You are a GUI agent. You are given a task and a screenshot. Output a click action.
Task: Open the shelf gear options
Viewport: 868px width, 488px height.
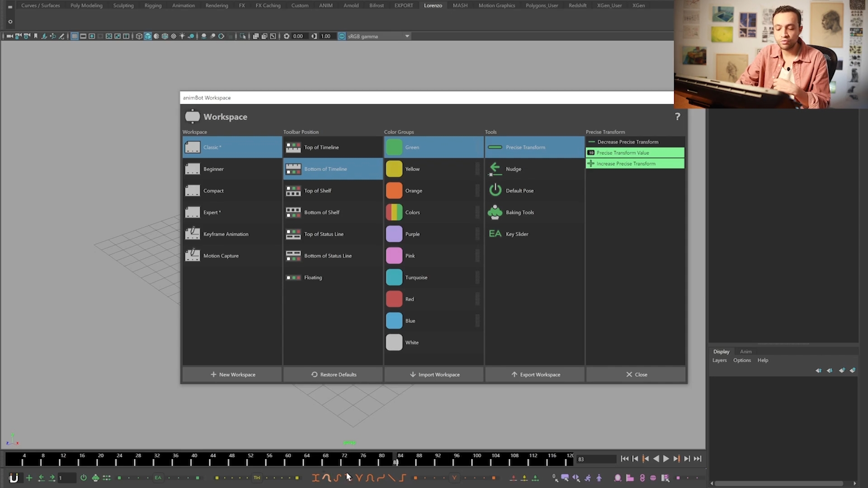[10, 22]
